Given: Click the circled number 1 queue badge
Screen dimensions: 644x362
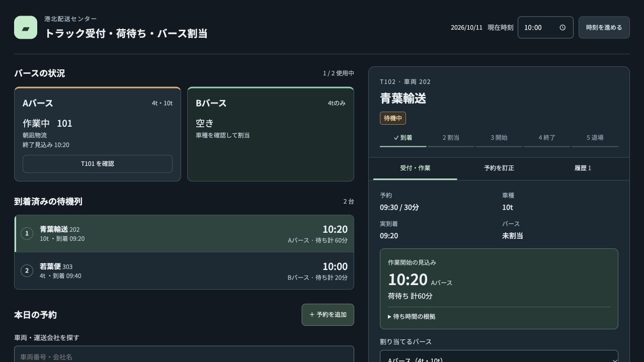Looking at the screenshot, I should click(x=27, y=233).
